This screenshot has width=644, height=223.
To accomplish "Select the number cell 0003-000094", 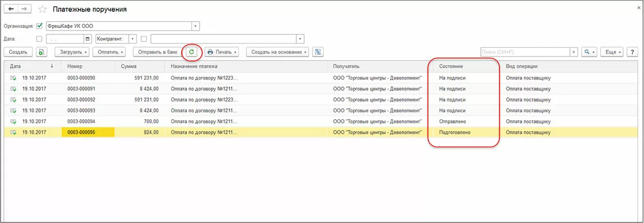I will 88,121.
